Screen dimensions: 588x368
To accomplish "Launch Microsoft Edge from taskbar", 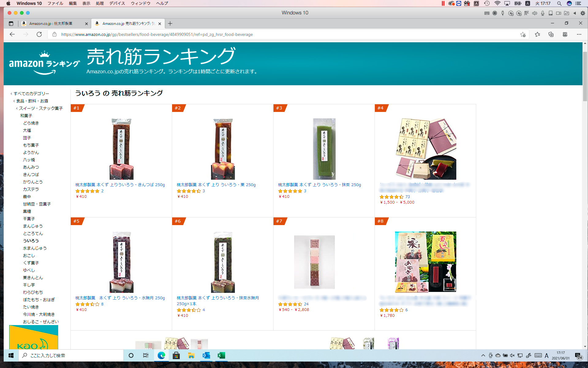I will [x=161, y=355].
